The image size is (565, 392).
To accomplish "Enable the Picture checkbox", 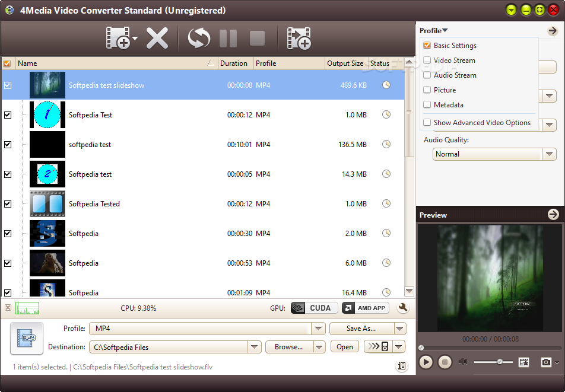I will [x=427, y=90].
